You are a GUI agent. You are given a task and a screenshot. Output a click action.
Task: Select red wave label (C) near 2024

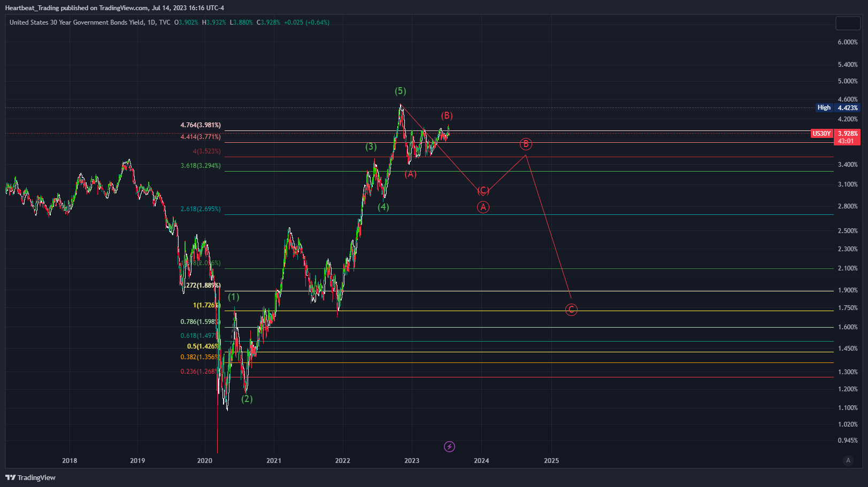click(483, 190)
